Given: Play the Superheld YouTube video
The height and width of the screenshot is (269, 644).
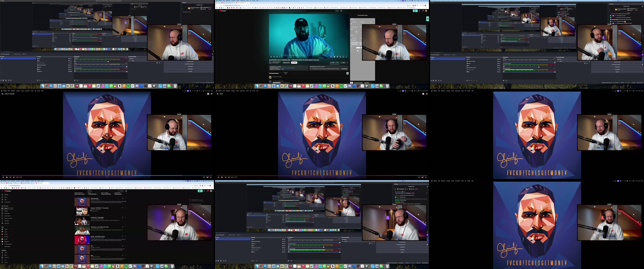Looking at the screenshot, I should [271, 57].
